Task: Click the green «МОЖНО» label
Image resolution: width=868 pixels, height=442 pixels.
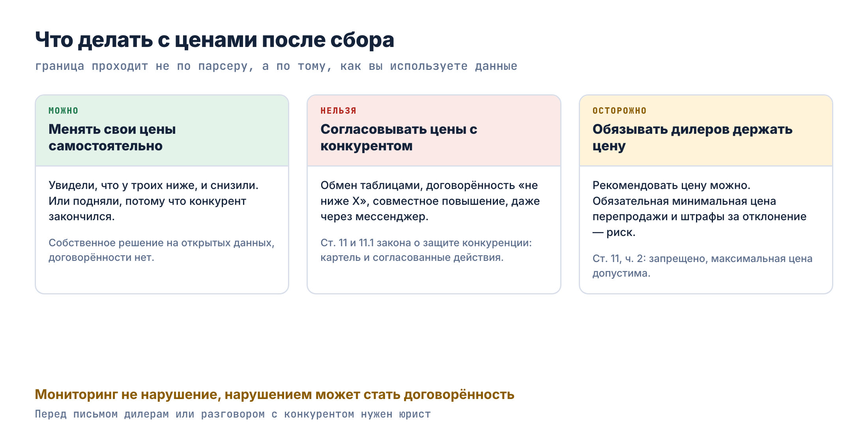Action: [64, 110]
